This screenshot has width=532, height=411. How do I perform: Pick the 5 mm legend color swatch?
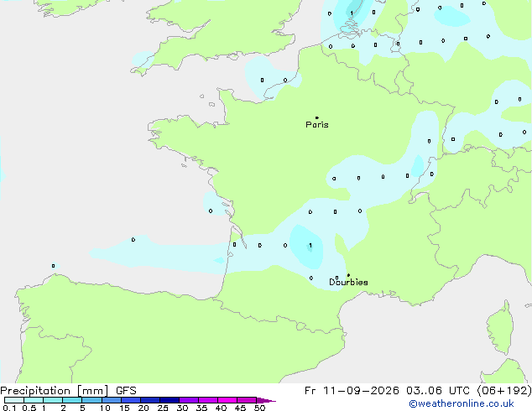[x=91, y=400]
